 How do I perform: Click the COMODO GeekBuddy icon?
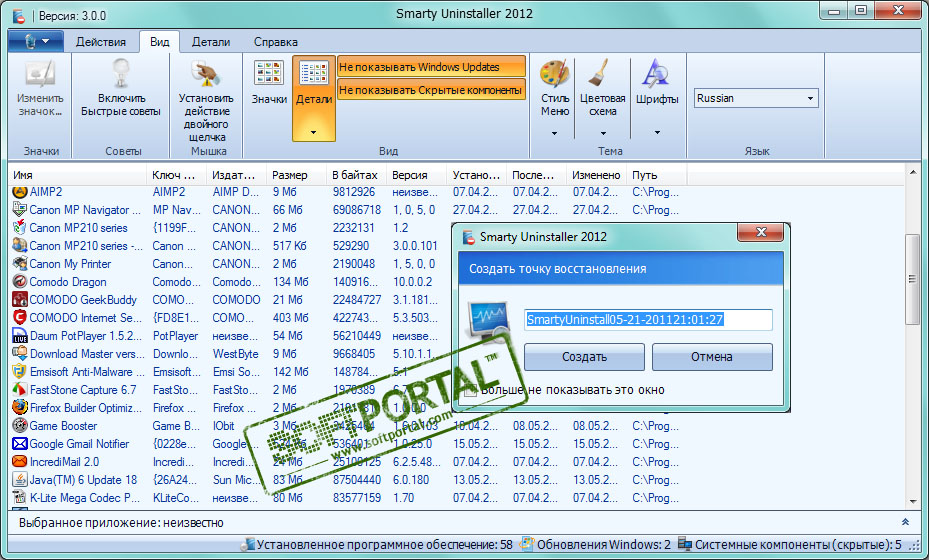tap(20, 299)
